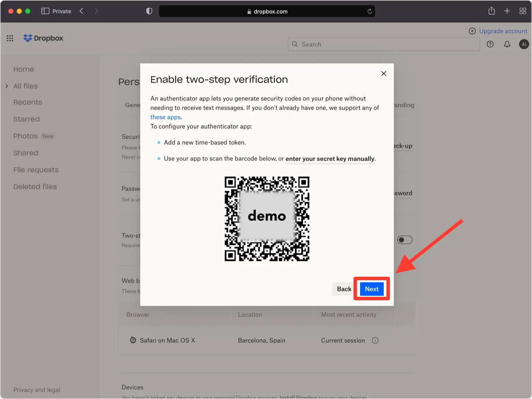The image size is (532, 399).
Task: Open the Privacy and legal link
Action: coord(37,390)
